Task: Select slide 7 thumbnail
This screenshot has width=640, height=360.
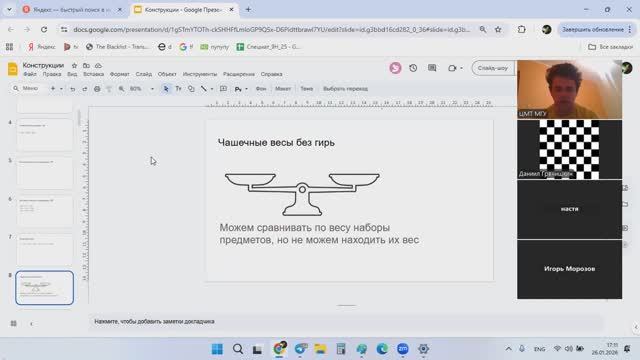Action: pos(44,249)
